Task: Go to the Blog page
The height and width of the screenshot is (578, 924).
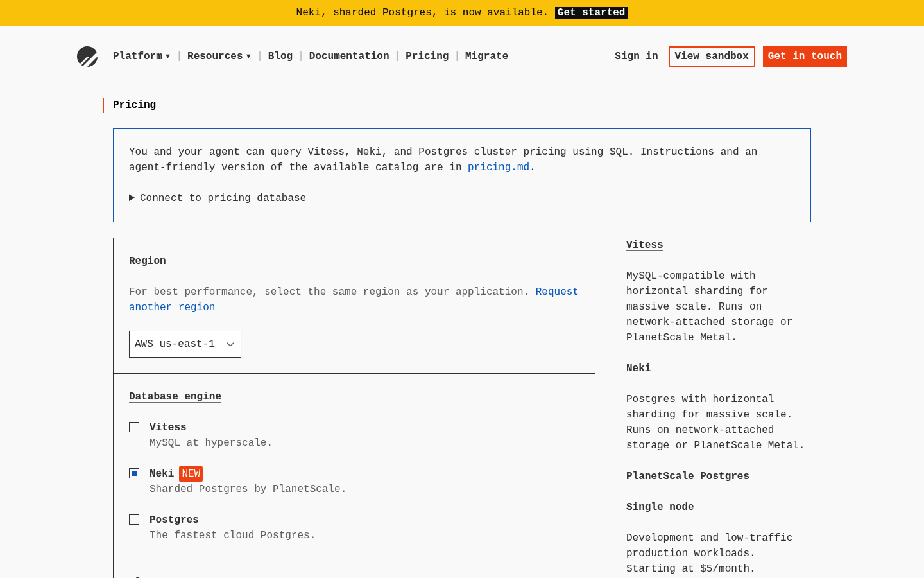Action: [280, 56]
